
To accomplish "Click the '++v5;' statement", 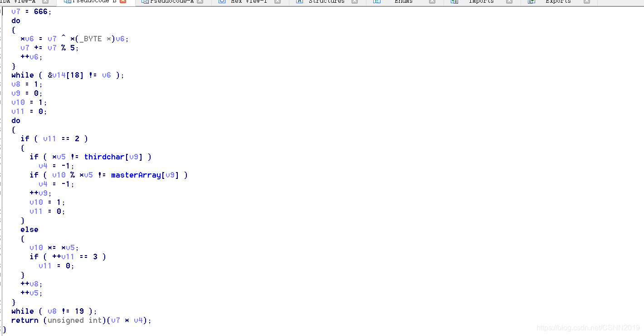I will [31, 293].
